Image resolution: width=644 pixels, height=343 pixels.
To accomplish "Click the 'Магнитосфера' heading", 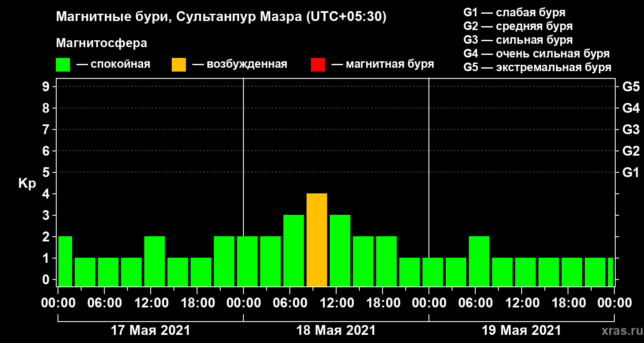I will point(101,43).
